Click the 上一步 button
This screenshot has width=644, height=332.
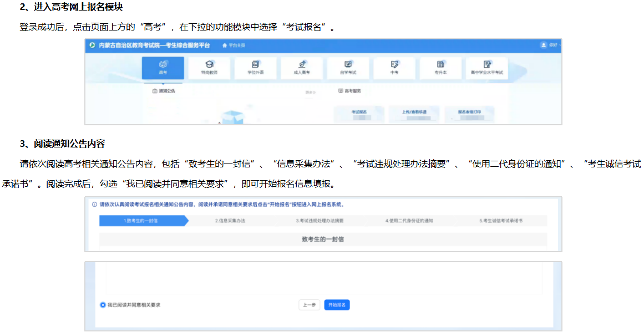point(310,305)
